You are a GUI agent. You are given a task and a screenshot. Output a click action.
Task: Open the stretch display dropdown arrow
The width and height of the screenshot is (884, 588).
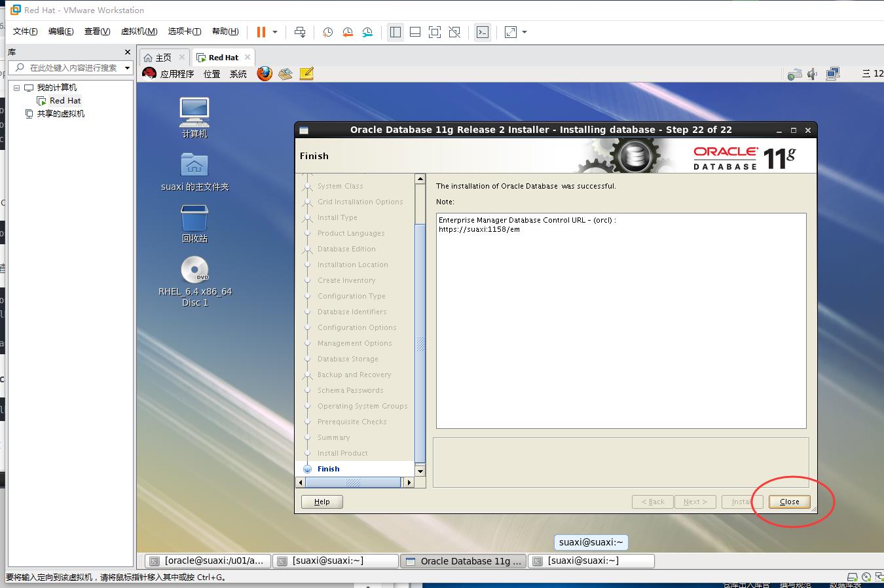click(525, 32)
